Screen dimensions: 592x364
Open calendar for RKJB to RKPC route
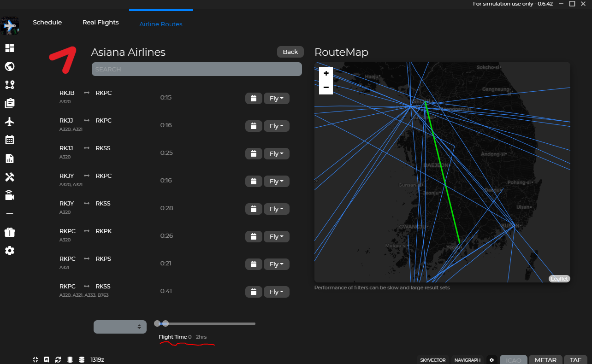pos(254,98)
